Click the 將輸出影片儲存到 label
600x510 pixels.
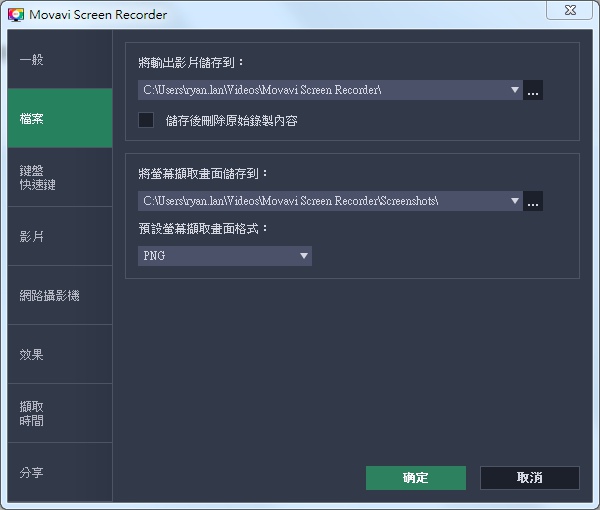(191, 62)
